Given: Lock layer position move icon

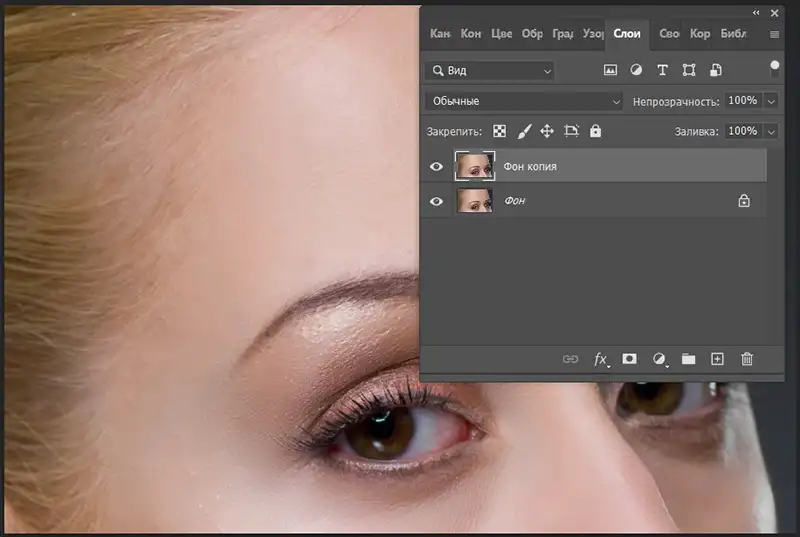Looking at the screenshot, I should [547, 132].
